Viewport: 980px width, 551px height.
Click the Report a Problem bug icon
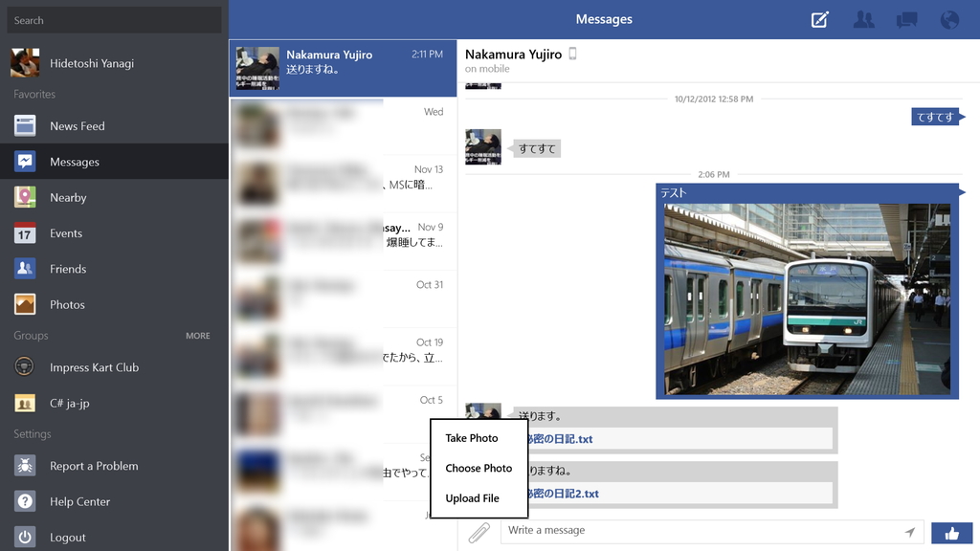coord(25,466)
